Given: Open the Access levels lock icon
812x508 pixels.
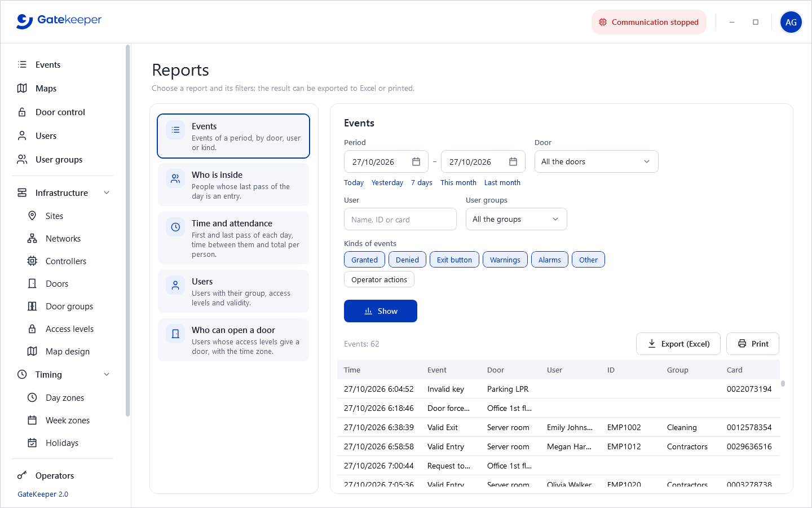Looking at the screenshot, I should pyautogui.click(x=32, y=329).
